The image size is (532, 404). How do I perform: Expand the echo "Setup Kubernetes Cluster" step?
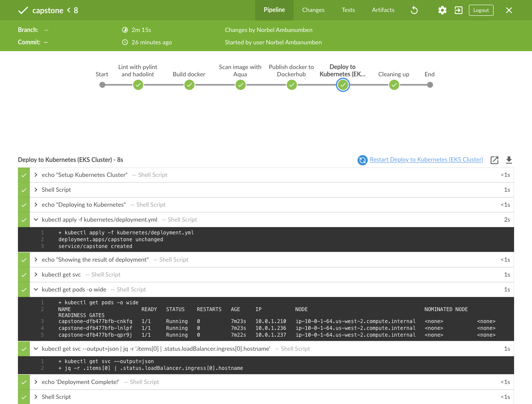click(x=36, y=175)
